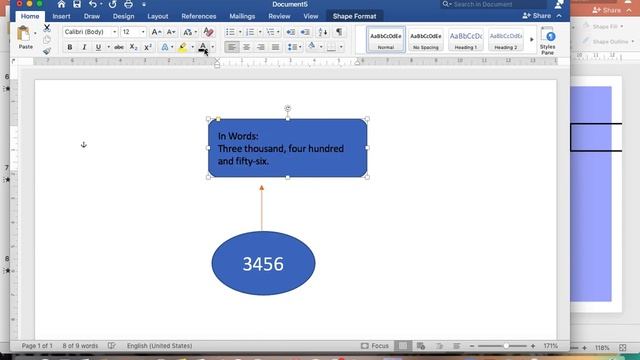Click the Search in Document field
This screenshot has width=640, height=360.
pyautogui.click(x=494, y=4)
